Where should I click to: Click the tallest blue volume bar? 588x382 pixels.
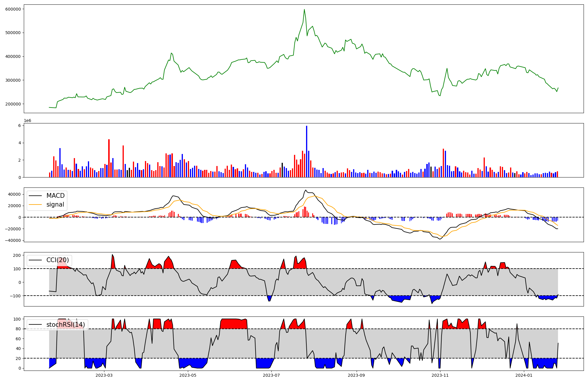click(307, 151)
